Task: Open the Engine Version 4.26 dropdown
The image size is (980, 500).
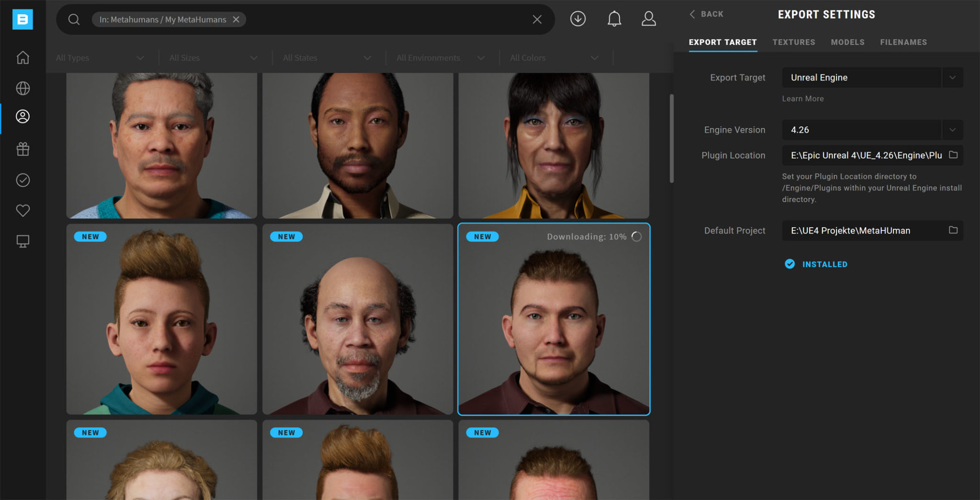Action: [x=952, y=130]
